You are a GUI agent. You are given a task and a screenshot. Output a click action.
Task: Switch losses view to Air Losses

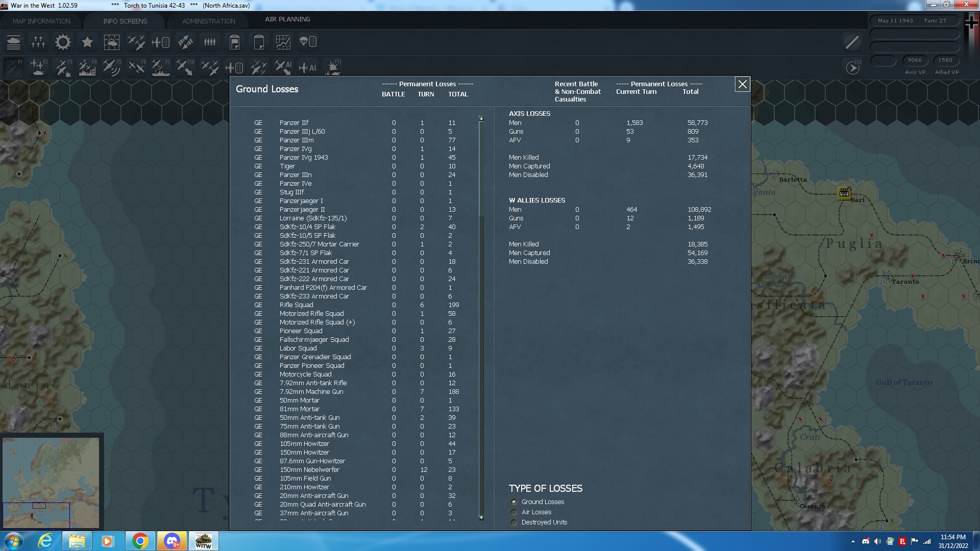(513, 512)
